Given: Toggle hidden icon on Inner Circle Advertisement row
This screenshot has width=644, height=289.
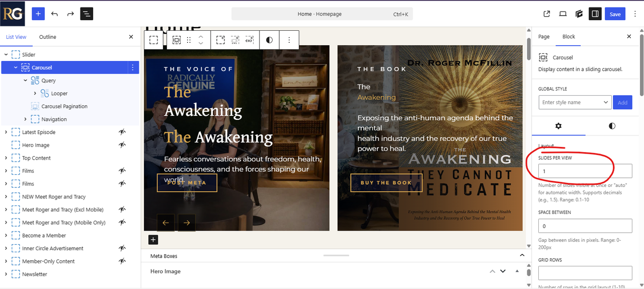Looking at the screenshot, I should click(122, 248).
